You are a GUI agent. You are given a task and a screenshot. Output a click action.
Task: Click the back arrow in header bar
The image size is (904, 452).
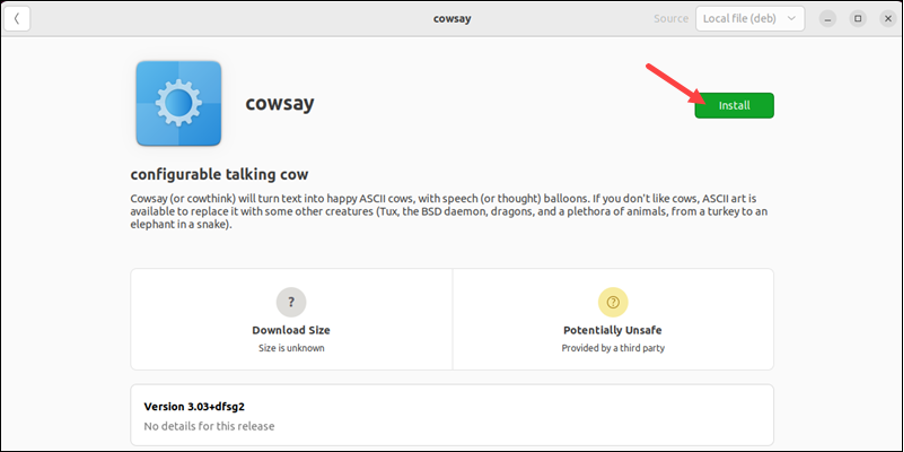pyautogui.click(x=17, y=19)
